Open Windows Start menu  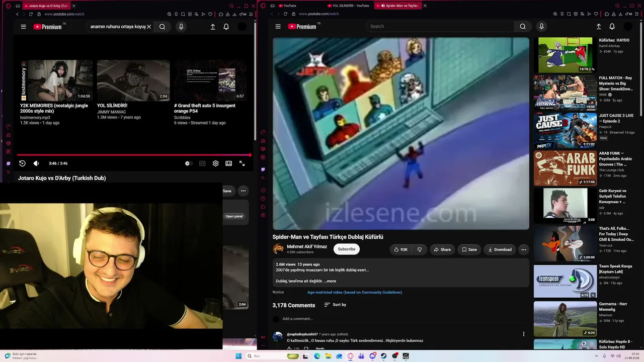click(x=238, y=356)
